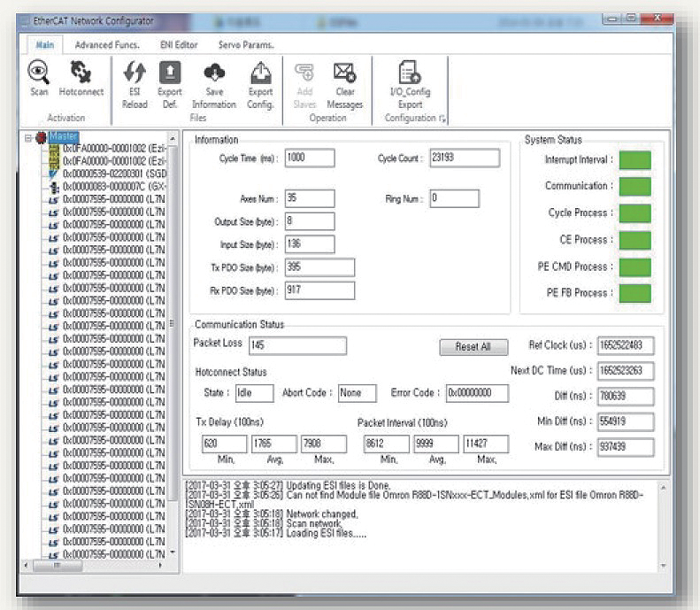Click the Communication green status indicator
The width and height of the screenshot is (700, 610).
635,187
